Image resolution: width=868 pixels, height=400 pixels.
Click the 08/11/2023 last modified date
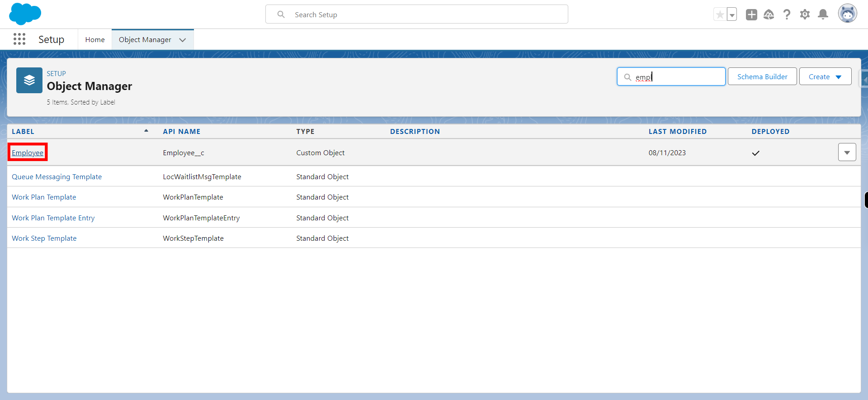(667, 153)
